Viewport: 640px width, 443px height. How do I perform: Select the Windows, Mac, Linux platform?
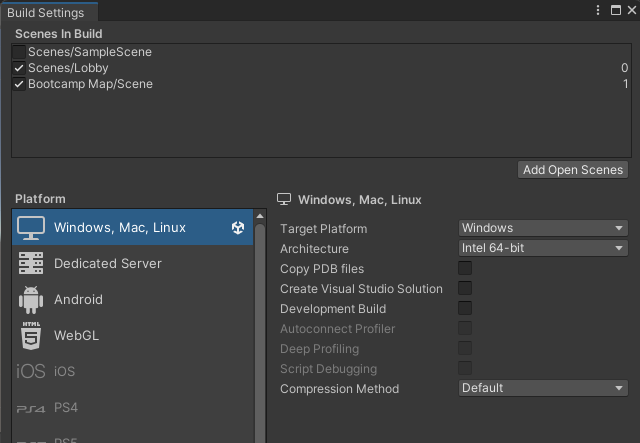coord(133,227)
